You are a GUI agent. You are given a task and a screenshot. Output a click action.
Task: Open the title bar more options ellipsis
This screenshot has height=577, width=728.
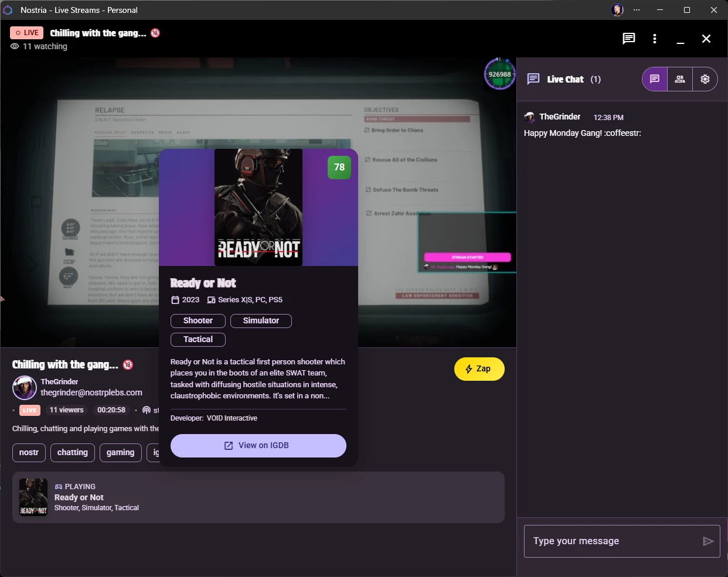tap(637, 10)
